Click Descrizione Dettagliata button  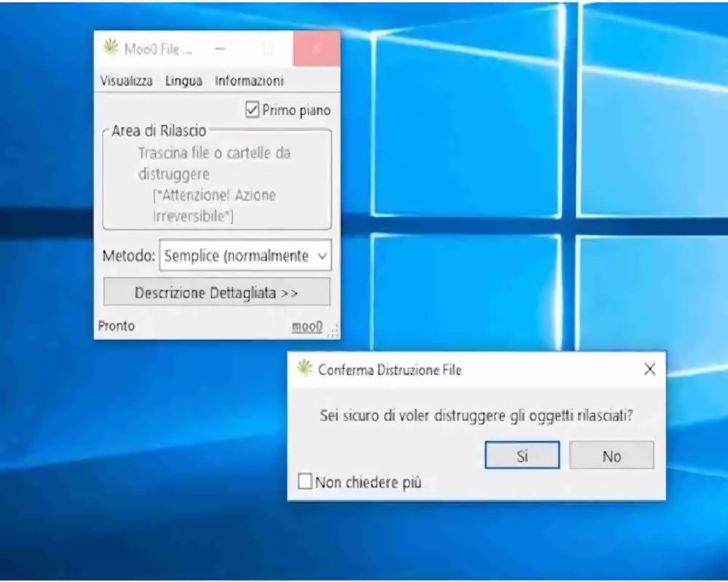[217, 292]
